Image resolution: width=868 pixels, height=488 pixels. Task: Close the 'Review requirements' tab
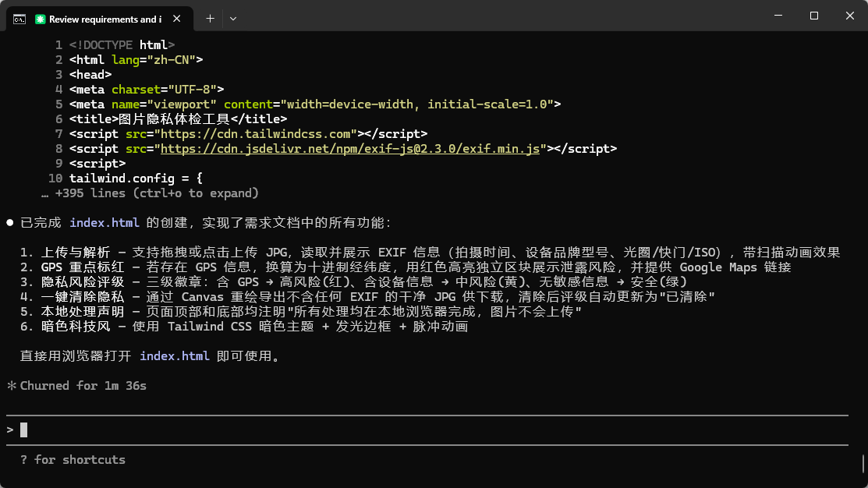pyautogui.click(x=176, y=19)
